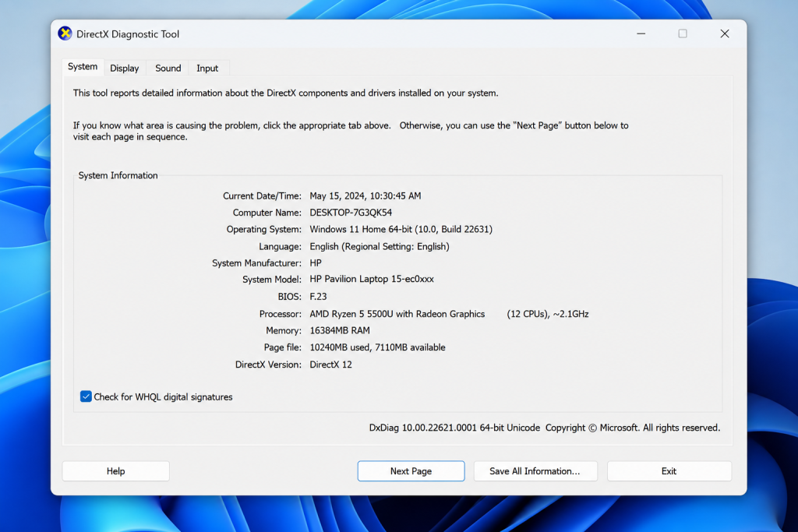Click the DirectX Diagnostic Tool title icon
Viewport: 798px width, 532px height.
click(65, 33)
